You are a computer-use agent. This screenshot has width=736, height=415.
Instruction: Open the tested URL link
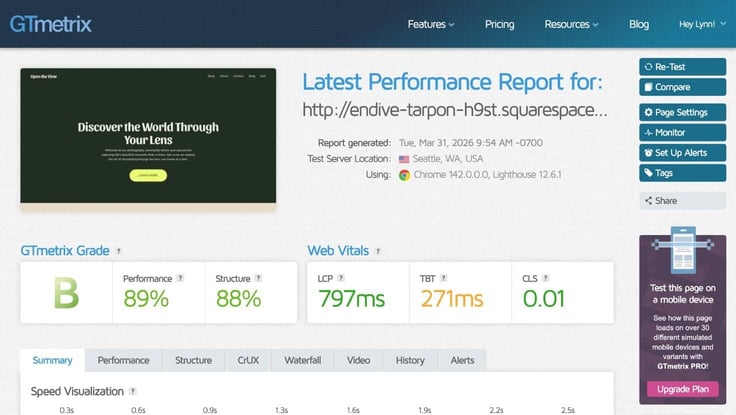pyautogui.click(x=454, y=110)
